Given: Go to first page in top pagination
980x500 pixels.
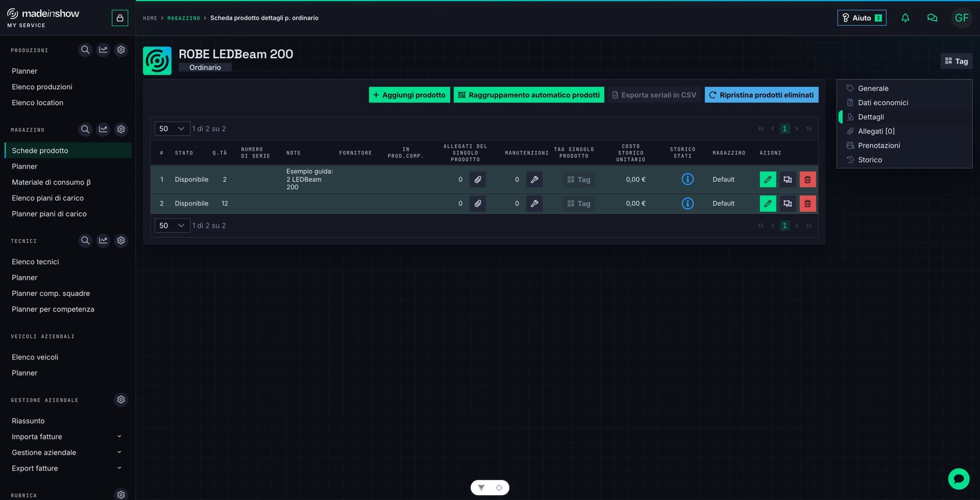Looking at the screenshot, I should pyautogui.click(x=761, y=129).
